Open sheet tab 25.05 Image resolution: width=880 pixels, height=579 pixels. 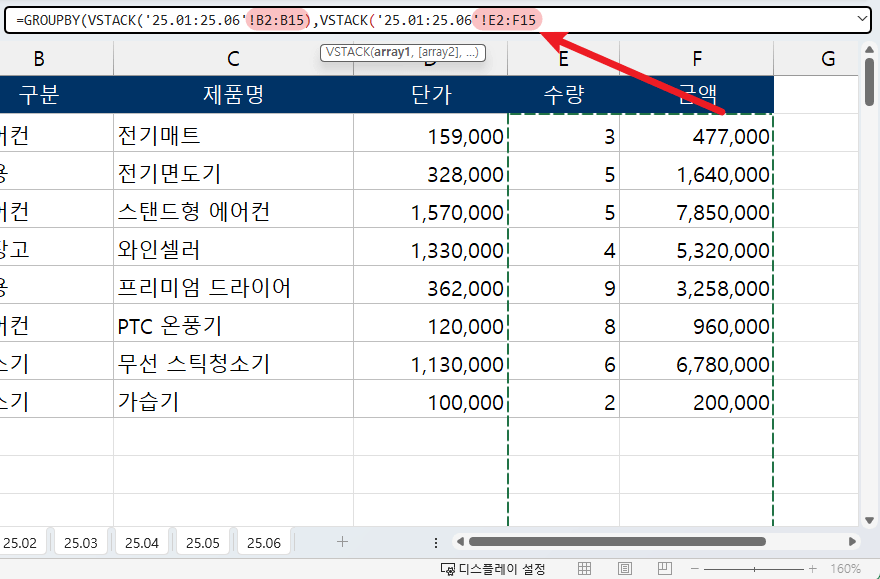(203, 543)
